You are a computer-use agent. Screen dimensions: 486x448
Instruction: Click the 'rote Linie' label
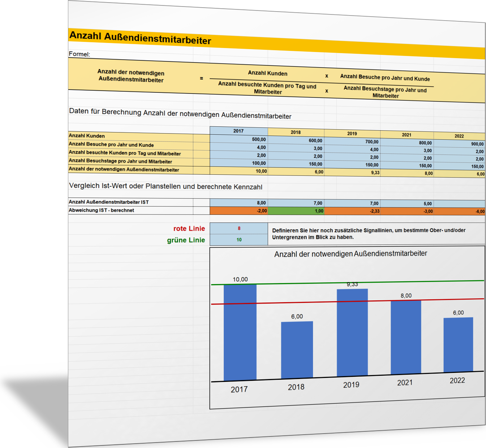pos(189,229)
